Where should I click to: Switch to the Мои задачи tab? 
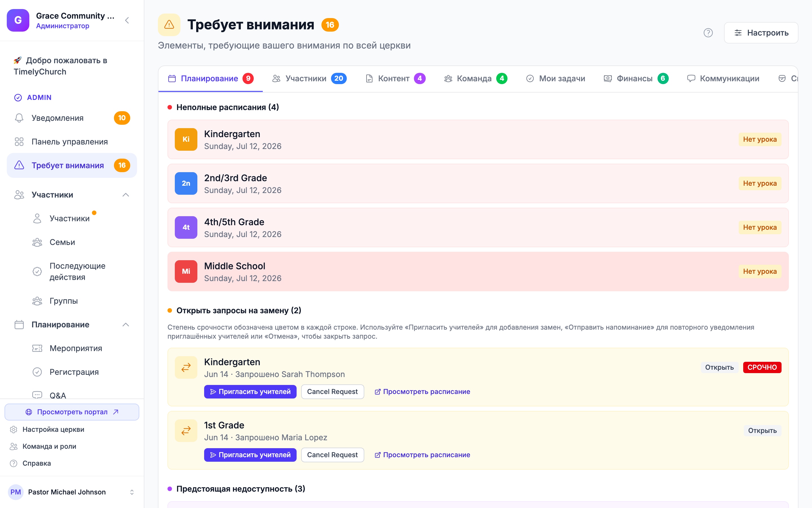555,79
